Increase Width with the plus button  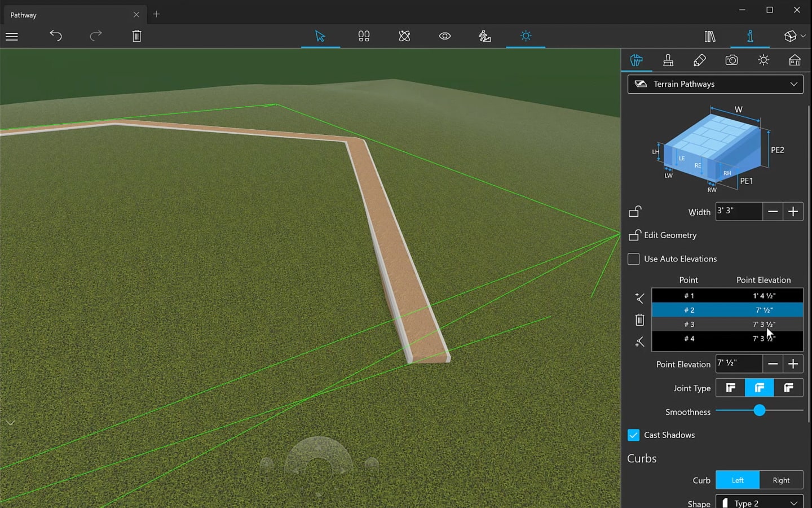(793, 212)
